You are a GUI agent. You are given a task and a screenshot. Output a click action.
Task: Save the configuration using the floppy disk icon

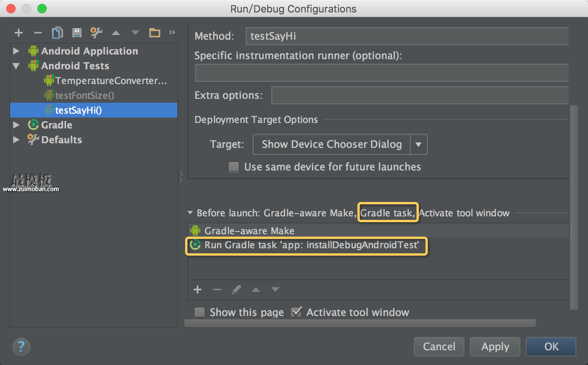(x=77, y=33)
